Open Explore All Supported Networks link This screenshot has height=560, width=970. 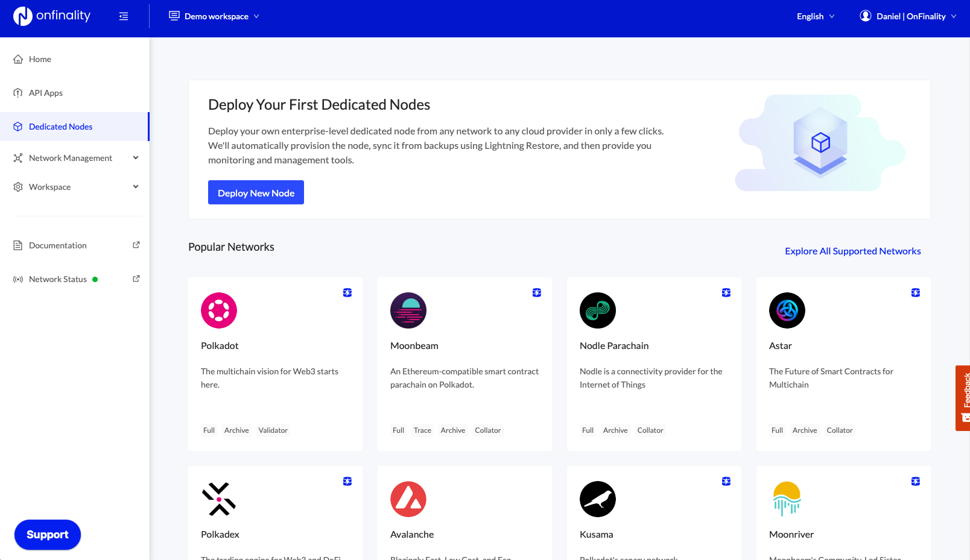coord(852,251)
